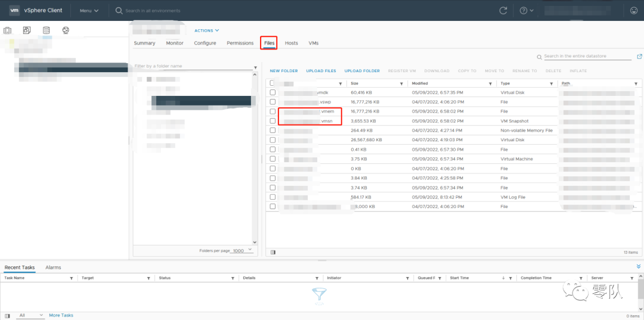Open the Networking inventory icon
The height and width of the screenshot is (320, 644).
click(66, 30)
